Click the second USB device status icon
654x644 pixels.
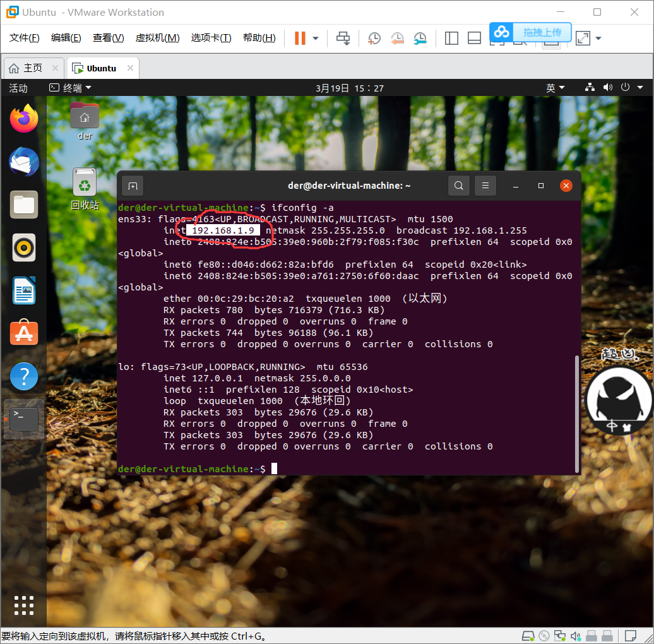pos(607,636)
